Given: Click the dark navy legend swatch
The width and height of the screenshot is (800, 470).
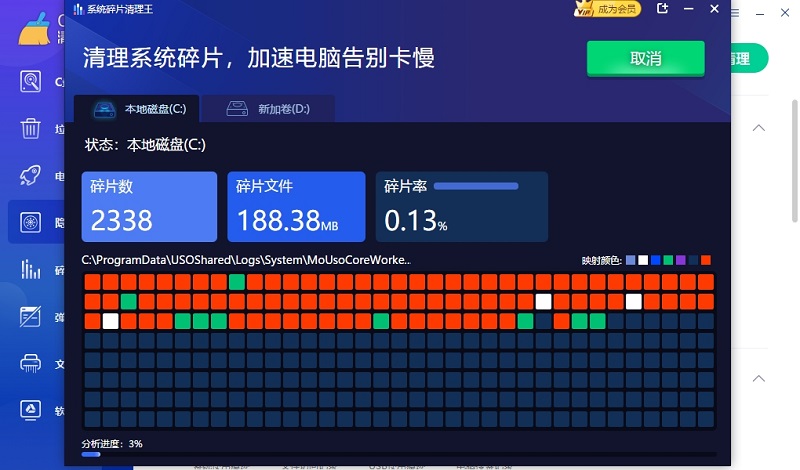Looking at the screenshot, I should click(693, 260).
